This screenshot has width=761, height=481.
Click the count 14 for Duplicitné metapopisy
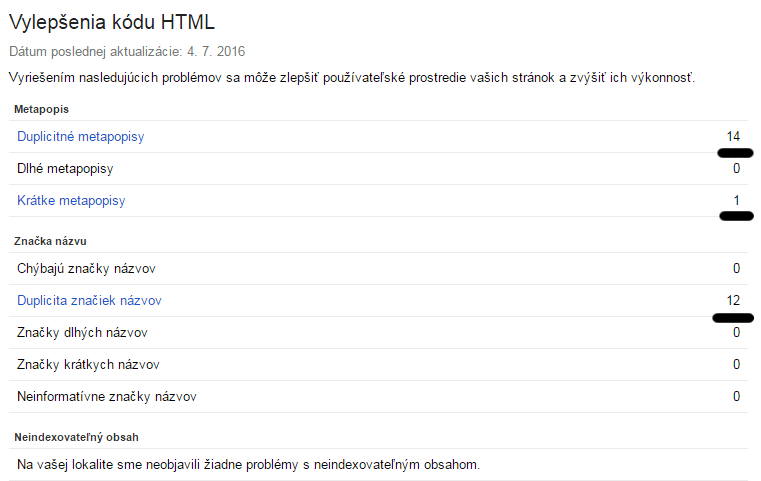coord(733,136)
